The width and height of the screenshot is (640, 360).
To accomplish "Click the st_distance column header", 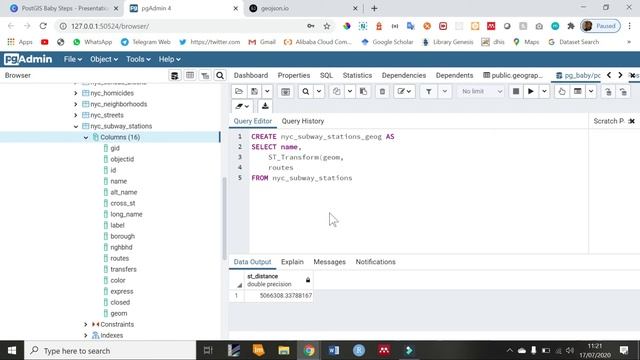I will (279, 280).
